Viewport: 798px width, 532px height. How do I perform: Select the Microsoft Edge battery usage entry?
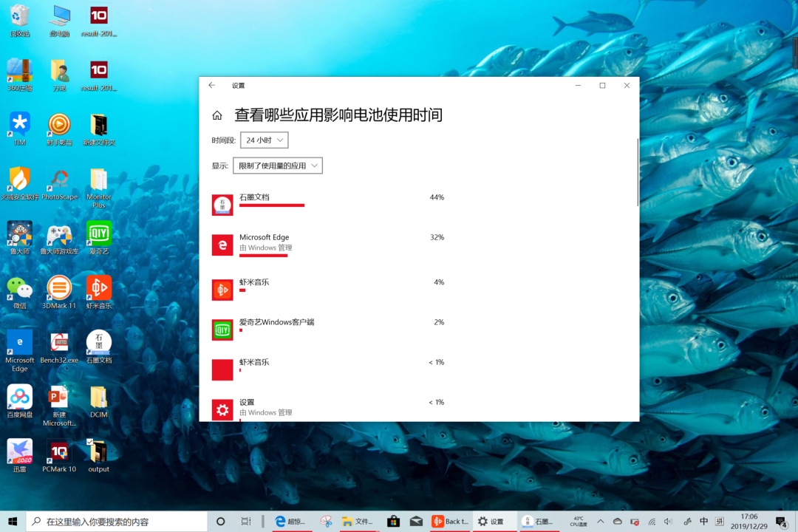(x=328, y=245)
